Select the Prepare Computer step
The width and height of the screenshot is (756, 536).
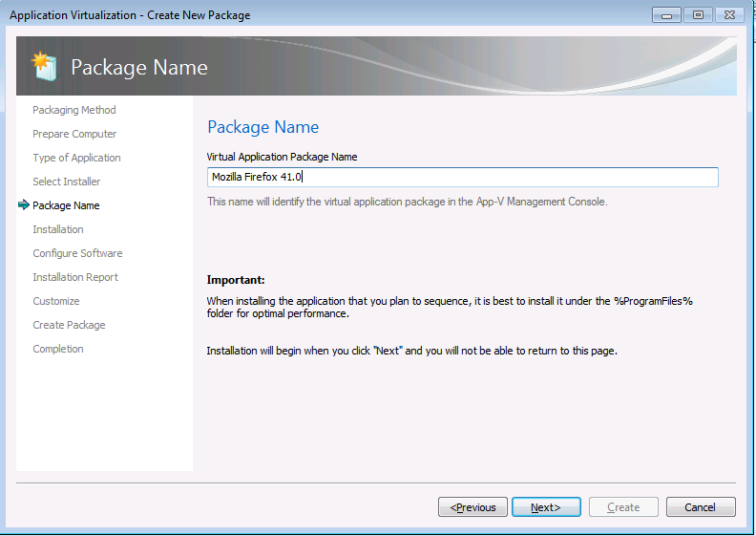74,134
